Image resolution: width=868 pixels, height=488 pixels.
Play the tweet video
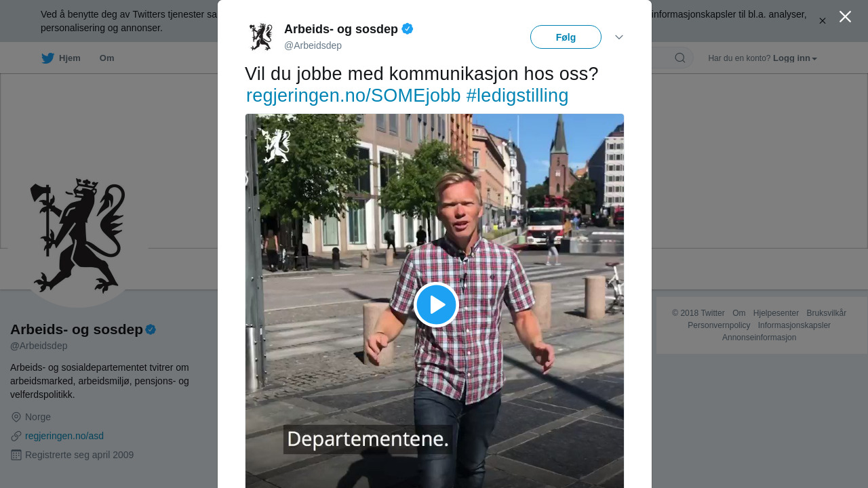[436, 304]
